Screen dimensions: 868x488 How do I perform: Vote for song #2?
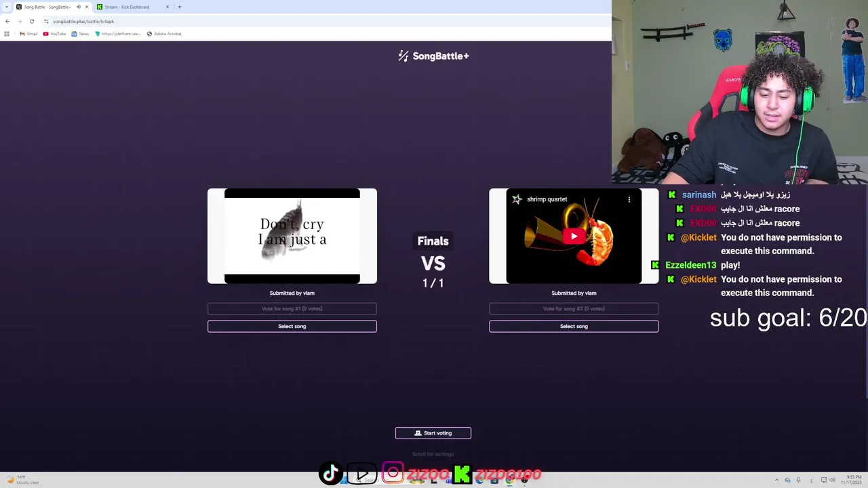tap(574, 308)
